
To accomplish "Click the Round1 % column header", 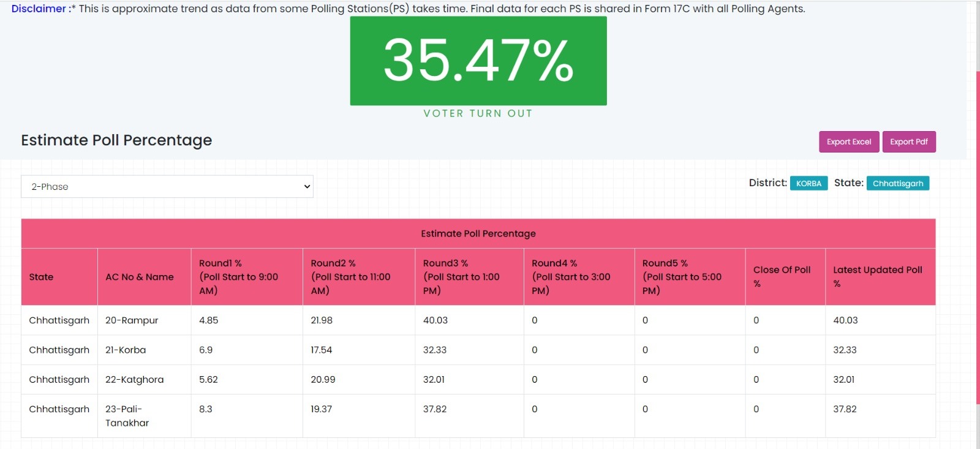I will pyautogui.click(x=239, y=277).
